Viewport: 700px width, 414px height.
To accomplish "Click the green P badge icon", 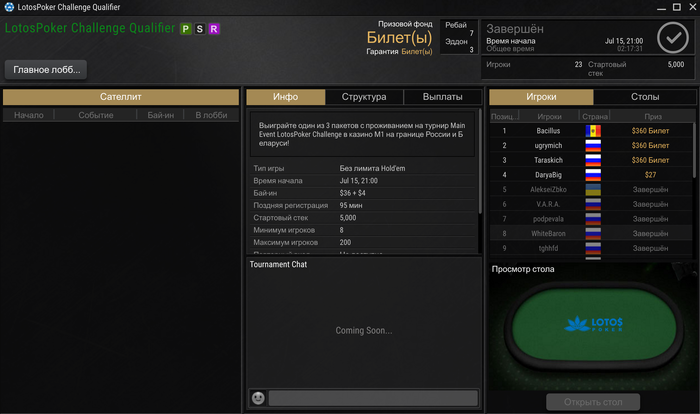I will pyautogui.click(x=186, y=29).
